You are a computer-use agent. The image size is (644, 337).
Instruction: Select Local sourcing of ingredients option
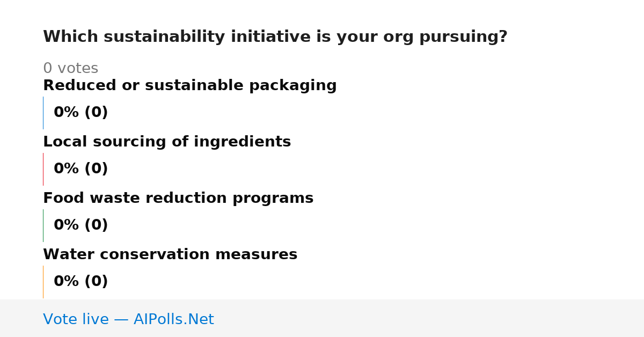(167, 142)
